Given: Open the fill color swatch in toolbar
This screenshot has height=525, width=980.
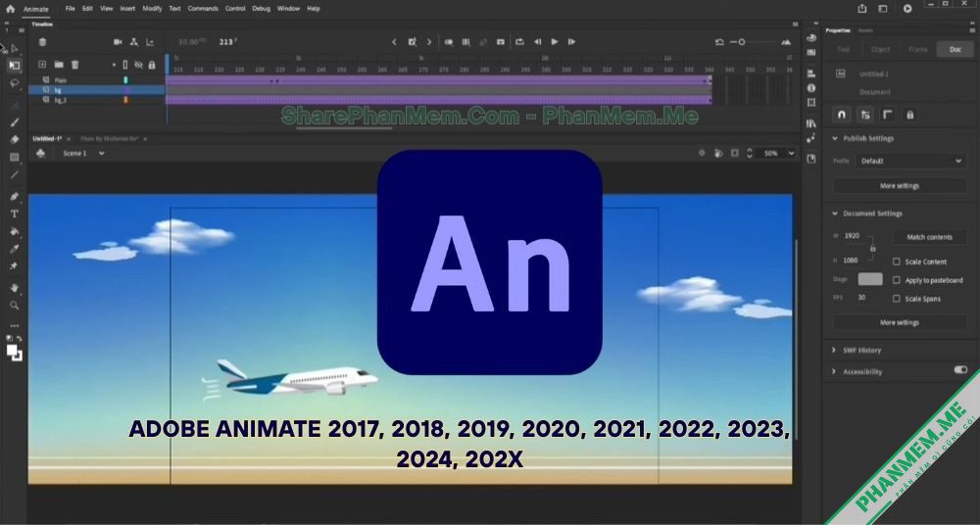Looking at the screenshot, I should click(x=12, y=350).
